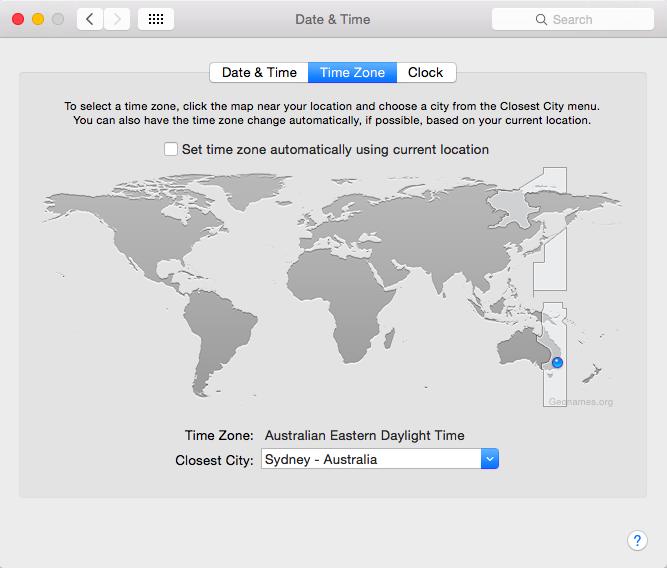
Task: Open the Geonames.org link on map
Action: 580,402
